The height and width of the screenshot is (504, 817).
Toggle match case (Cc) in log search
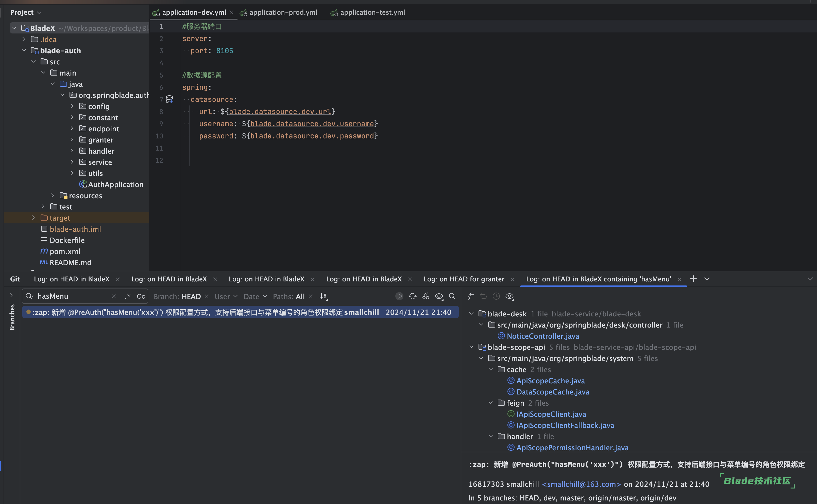click(141, 296)
